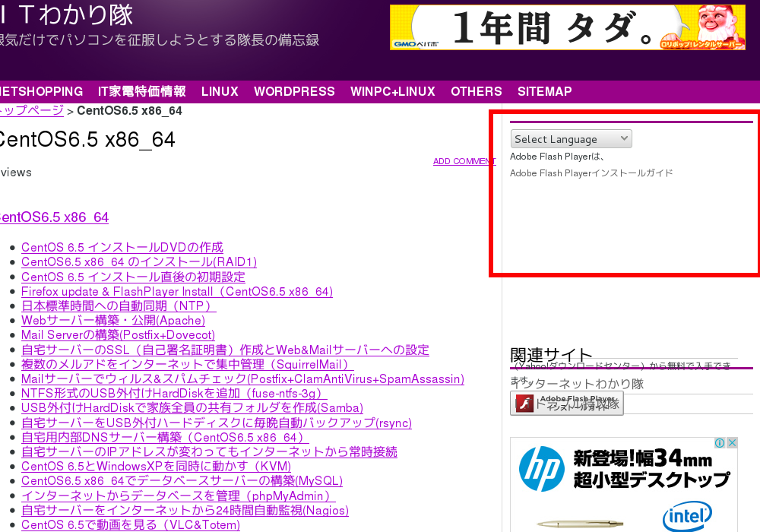Select the OTHERS navigation menu
The height and width of the screenshot is (532, 760).
[476, 91]
